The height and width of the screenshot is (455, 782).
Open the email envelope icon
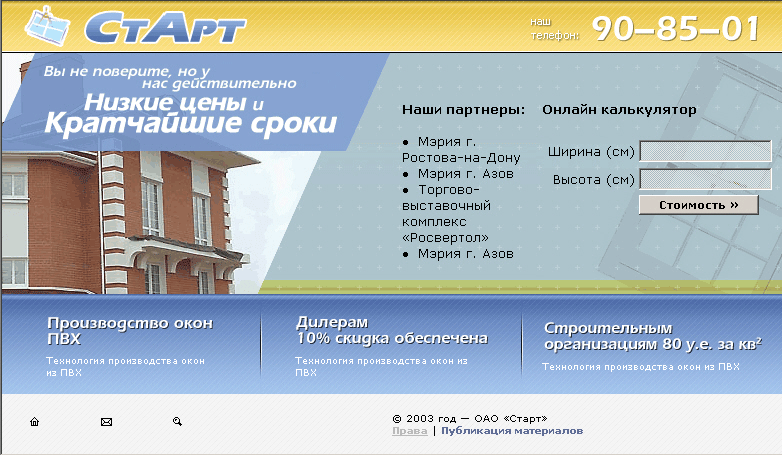[106, 422]
